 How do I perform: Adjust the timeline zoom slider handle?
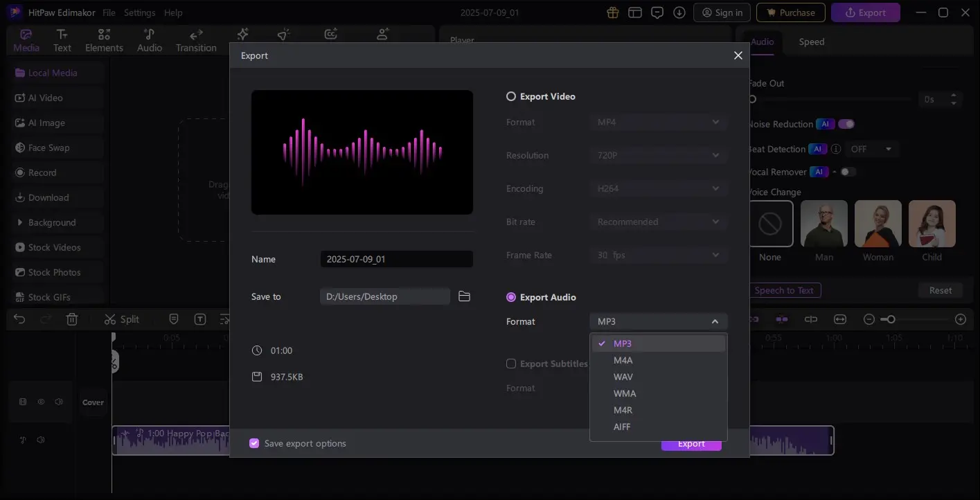coord(891,319)
